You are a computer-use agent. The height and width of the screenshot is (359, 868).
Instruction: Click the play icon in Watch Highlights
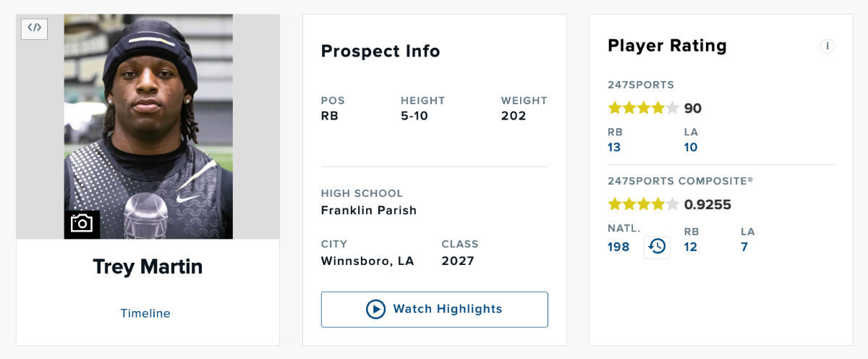coord(376,309)
